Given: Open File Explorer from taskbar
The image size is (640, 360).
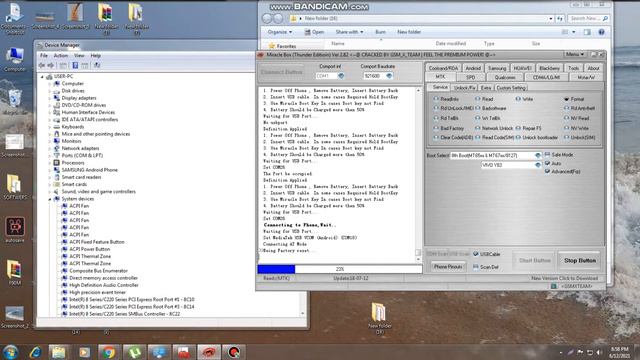Looking at the screenshot, I should coord(58,352).
